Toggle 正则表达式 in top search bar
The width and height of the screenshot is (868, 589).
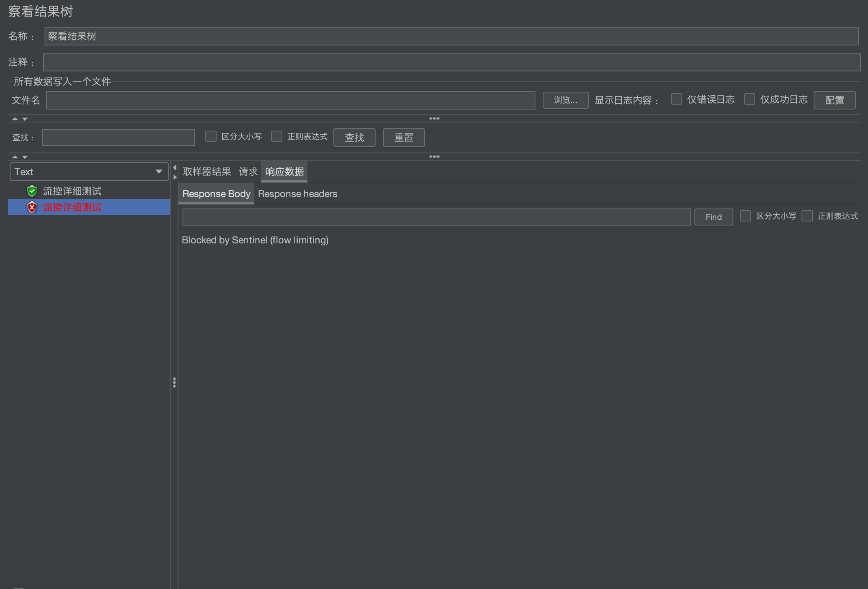(276, 136)
